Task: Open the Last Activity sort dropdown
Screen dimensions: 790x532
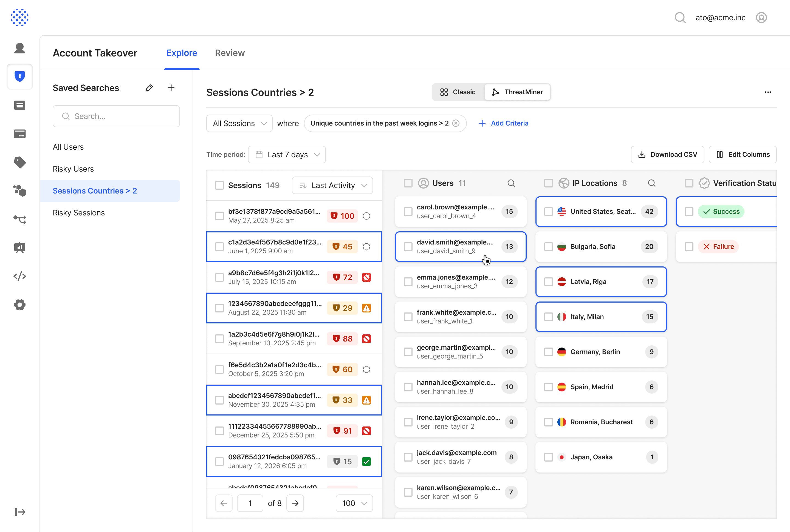Action: point(332,185)
